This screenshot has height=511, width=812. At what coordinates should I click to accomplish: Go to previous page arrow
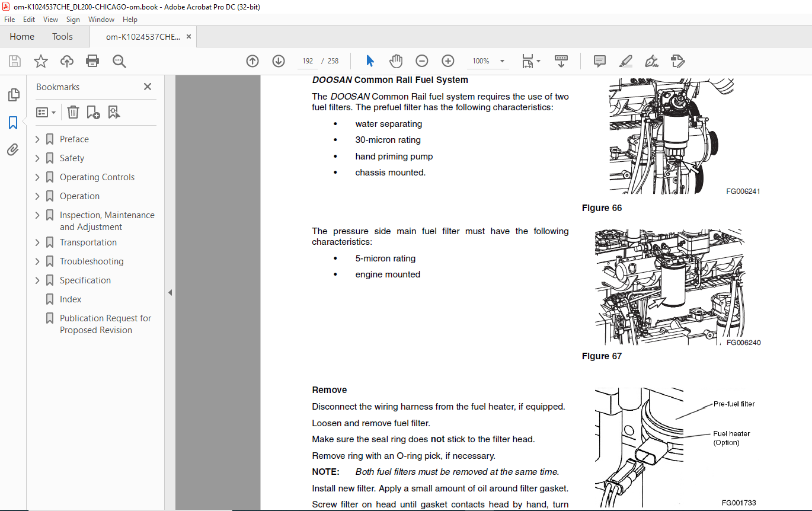pyautogui.click(x=252, y=61)
